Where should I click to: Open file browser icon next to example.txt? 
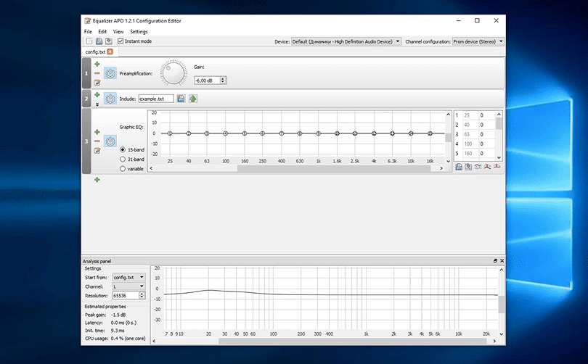click(x=181, y=99)
